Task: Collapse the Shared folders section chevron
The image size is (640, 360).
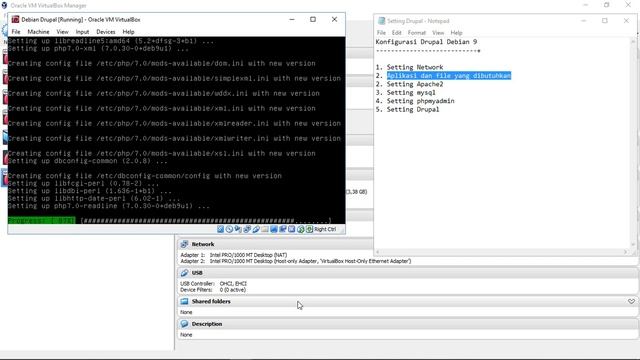Action: coord(631,301)
